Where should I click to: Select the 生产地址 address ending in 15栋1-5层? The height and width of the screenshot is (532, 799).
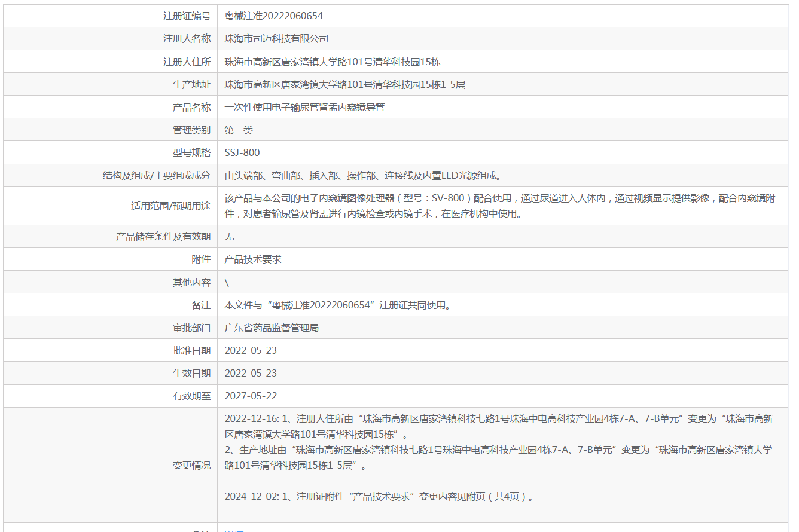(345, 84)
